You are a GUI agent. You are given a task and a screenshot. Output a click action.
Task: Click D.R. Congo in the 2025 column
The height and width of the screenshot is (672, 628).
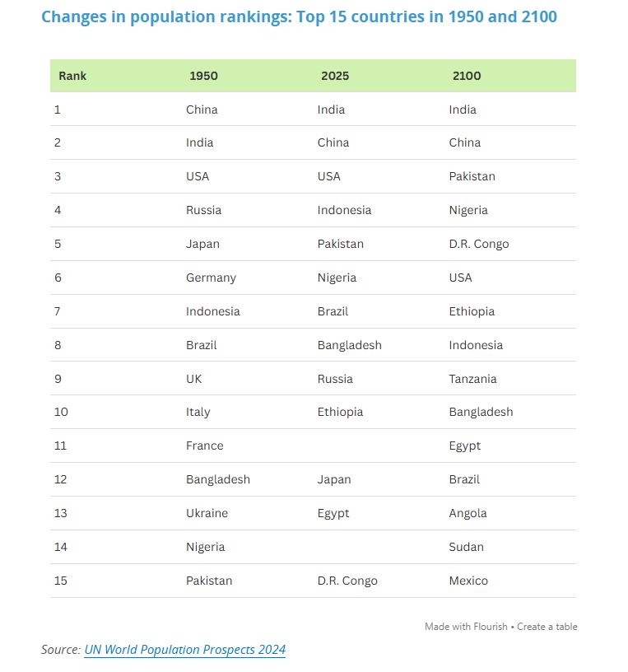coord(347,581)
